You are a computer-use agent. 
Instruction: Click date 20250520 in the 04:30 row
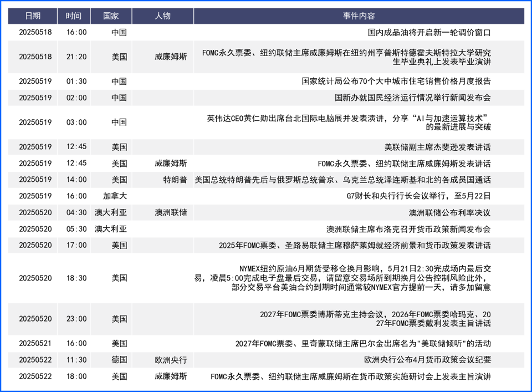(x=35, y=212)
